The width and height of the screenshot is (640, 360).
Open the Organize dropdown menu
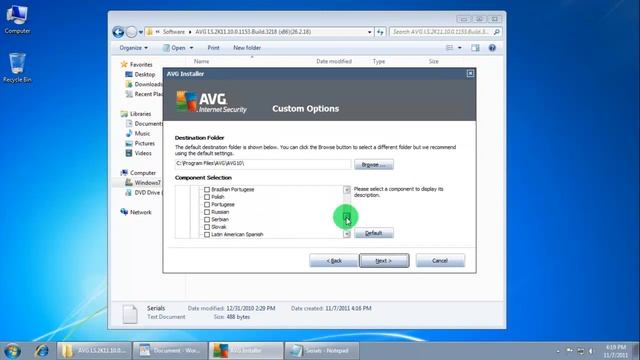point(133,48)
